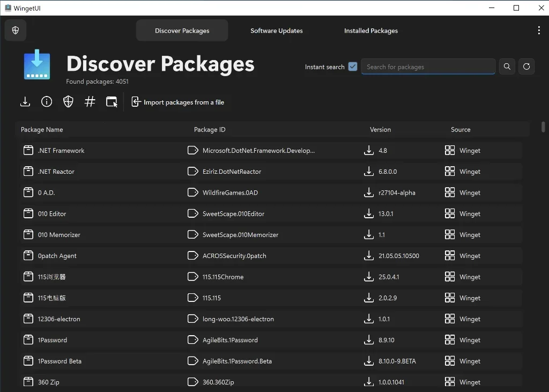Click the install package download toolbar icon
The image size is (549, 392).
[x=25, y=102]
